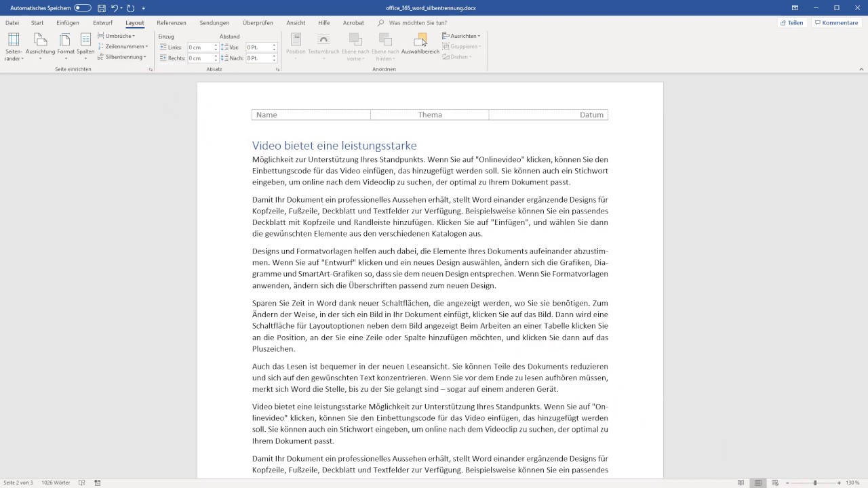The width and height of the screenshot is (868, 488).
Task: Click the Thema header field
Action: (x=430, y=115)
